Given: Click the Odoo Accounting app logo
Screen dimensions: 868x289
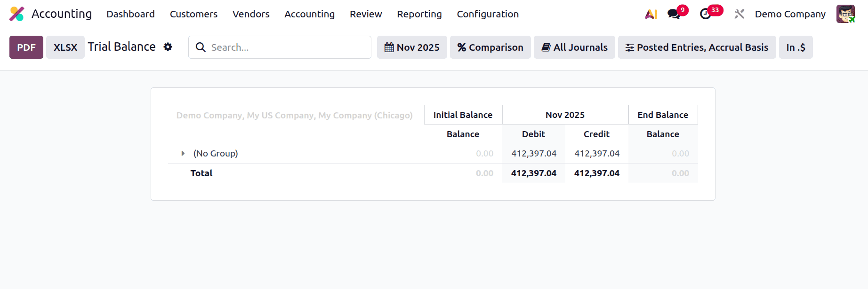Looking at the screenshot, I should (x=17, y=14).
